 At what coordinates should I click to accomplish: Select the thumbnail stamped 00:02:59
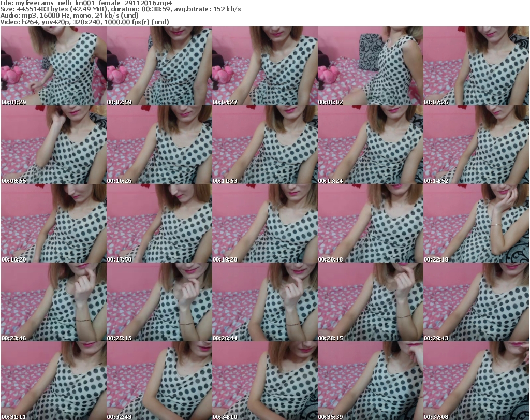(x=159, y=66)
